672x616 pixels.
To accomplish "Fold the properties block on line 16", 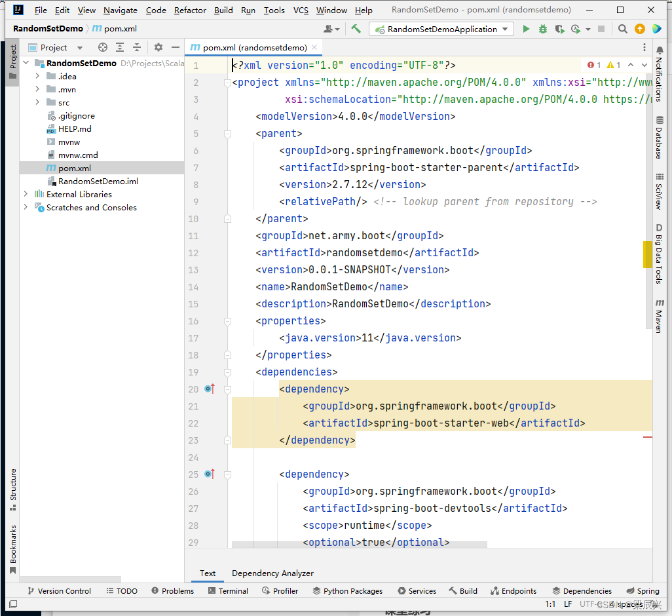I will [227, 321].
